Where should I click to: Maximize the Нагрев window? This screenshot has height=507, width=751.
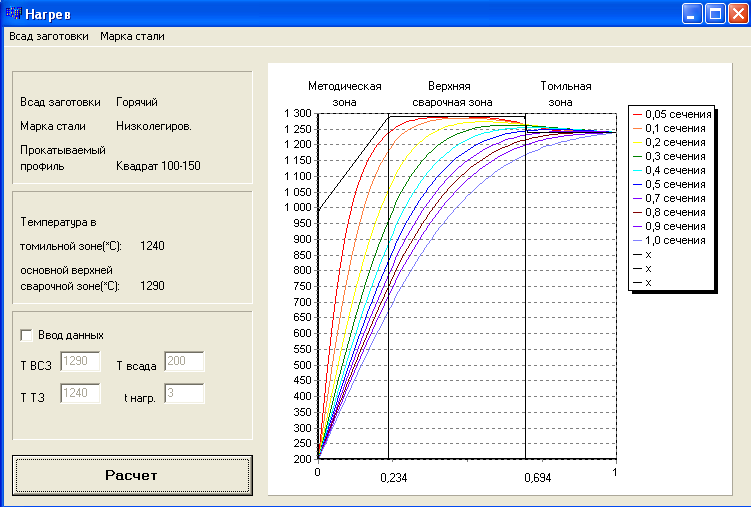715,14
